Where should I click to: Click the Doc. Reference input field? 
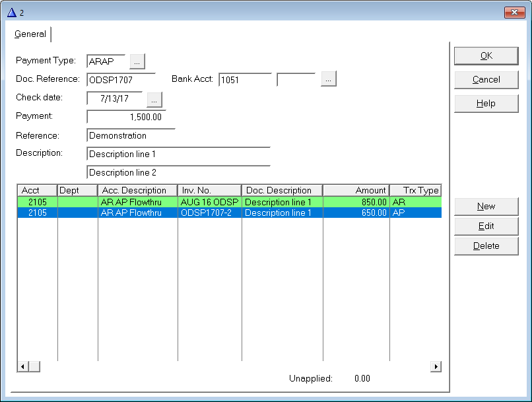pyautogui.click(x=121, y=80)
